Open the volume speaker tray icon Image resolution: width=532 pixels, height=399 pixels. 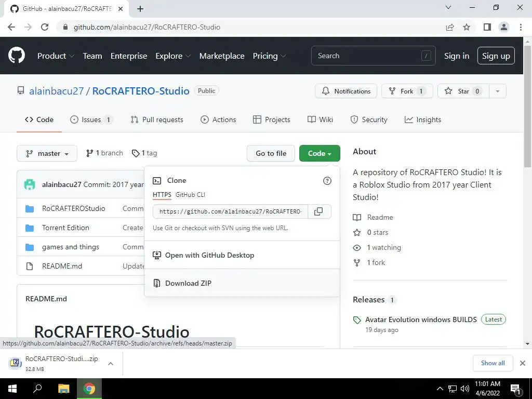[x=465, y=389]
